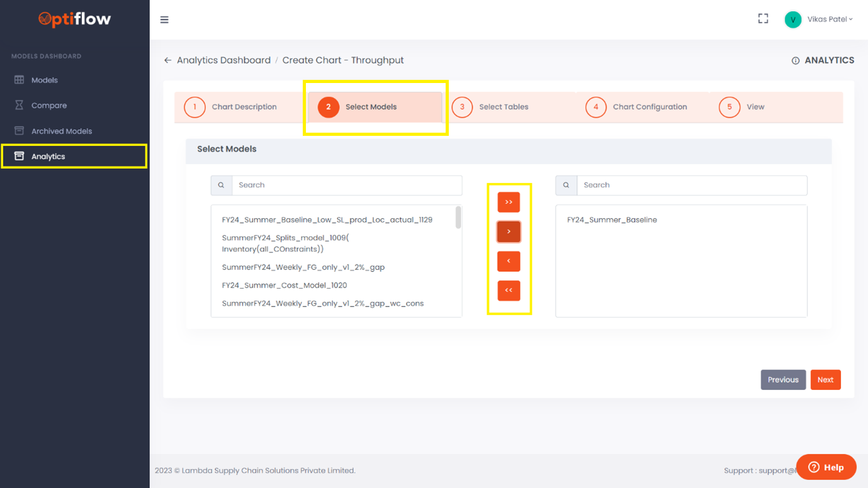Click the hamburger menu icon
The height and width of the screenshot is (488, 868).
point(164,20)
